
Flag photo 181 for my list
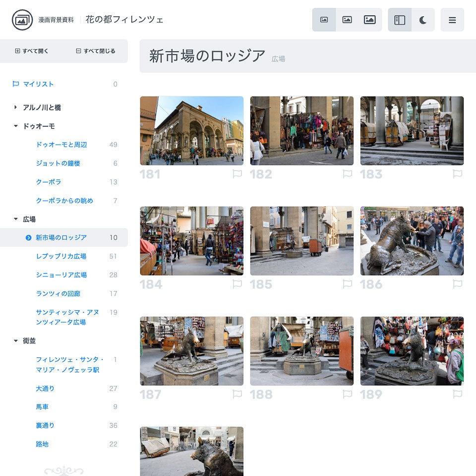coord(238,174)
